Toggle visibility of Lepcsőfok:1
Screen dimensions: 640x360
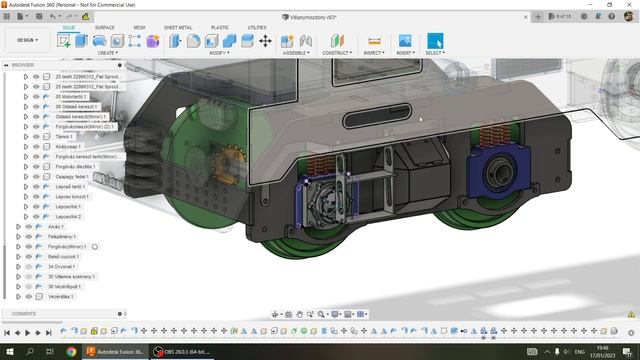point(36,207)
